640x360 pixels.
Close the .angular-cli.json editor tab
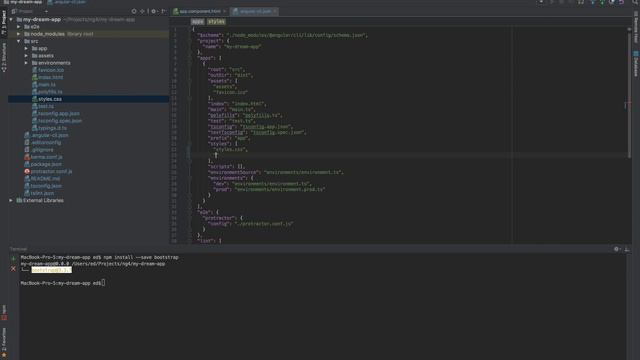point(275,11)
